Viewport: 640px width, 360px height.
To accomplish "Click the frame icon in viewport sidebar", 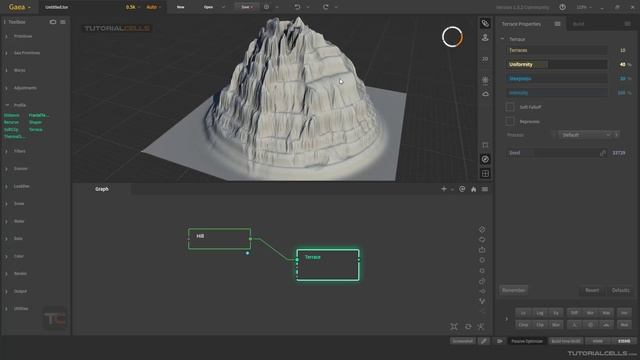I will point(485,145).
